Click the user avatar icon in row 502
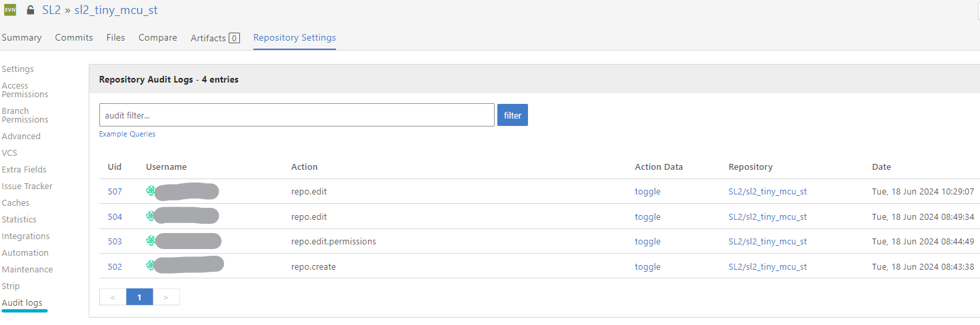This screenshot has height=325, width=980. coord(151,266)
